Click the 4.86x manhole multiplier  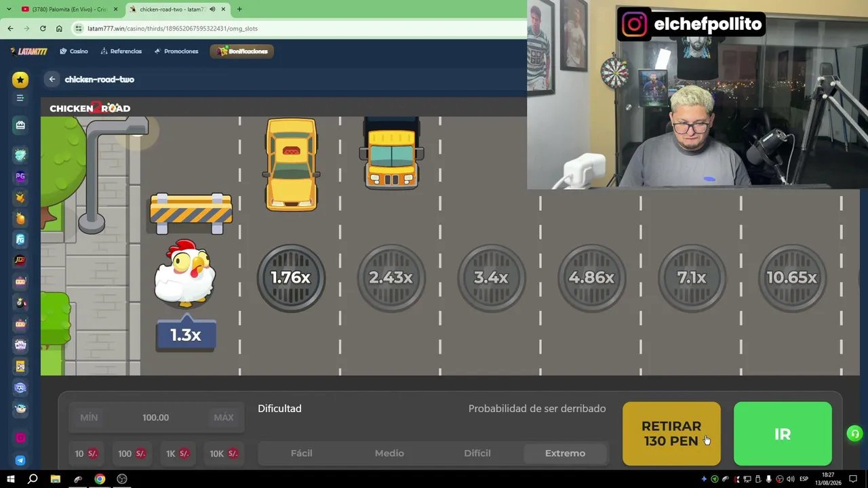click(x=591, y=278)
